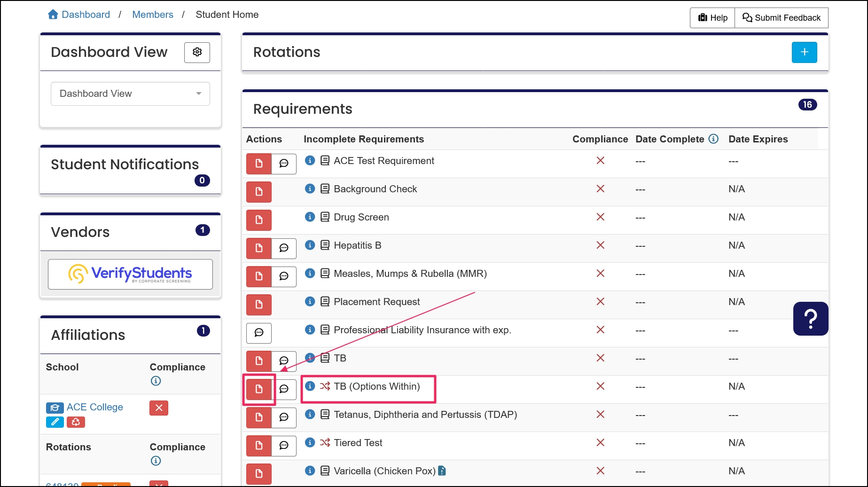
Task: Open the comment bubble for Professional Liability Insurance
Action: tap(258, 333)
